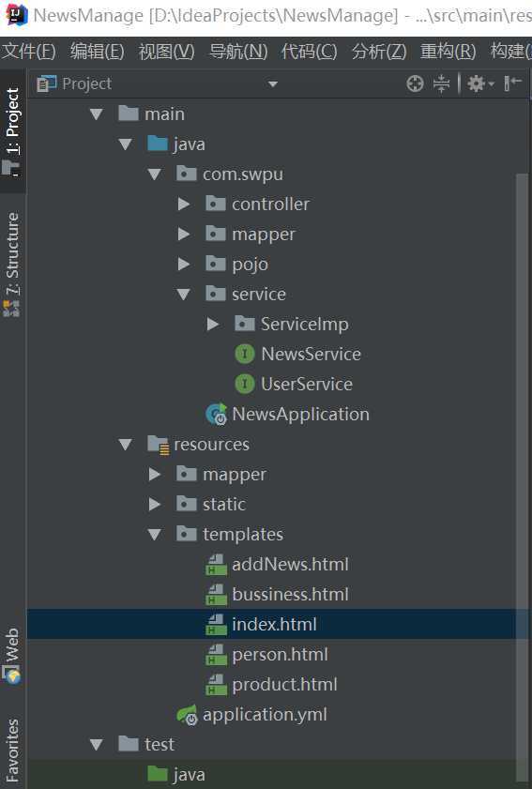Click the ServiceImp package icon
This screenshot has height=789, width=532.
coord(245,324)
